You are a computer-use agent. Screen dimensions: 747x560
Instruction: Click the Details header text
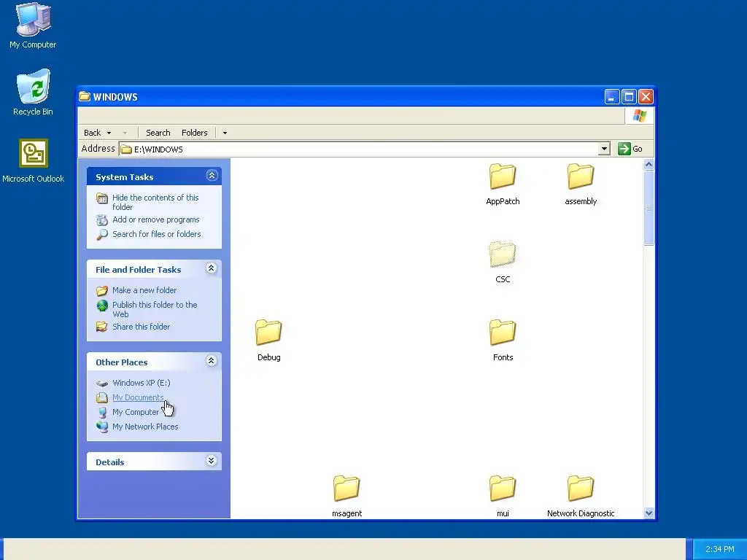pos(109,462)
